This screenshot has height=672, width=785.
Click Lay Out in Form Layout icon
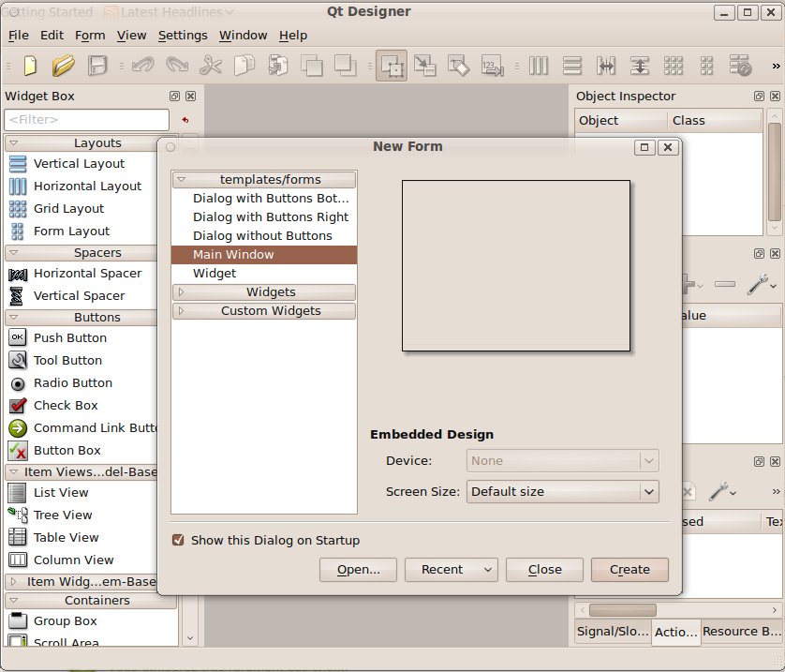click(x=706, y=66)
